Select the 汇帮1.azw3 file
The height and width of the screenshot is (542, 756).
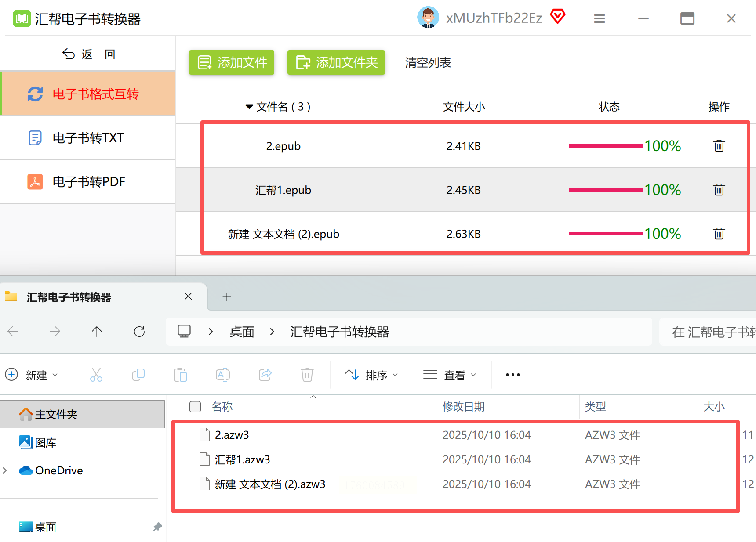point(242,459)
